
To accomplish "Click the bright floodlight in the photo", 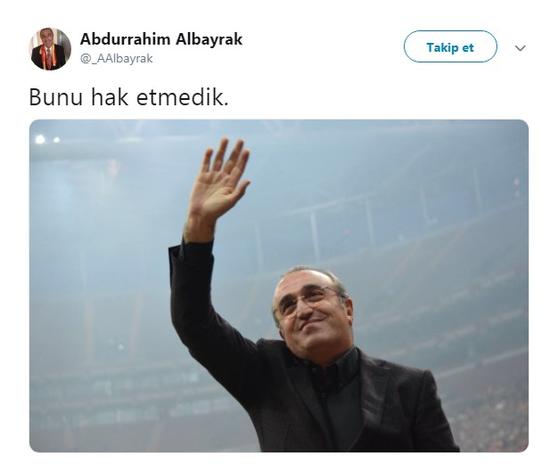I will pos(40,140).
